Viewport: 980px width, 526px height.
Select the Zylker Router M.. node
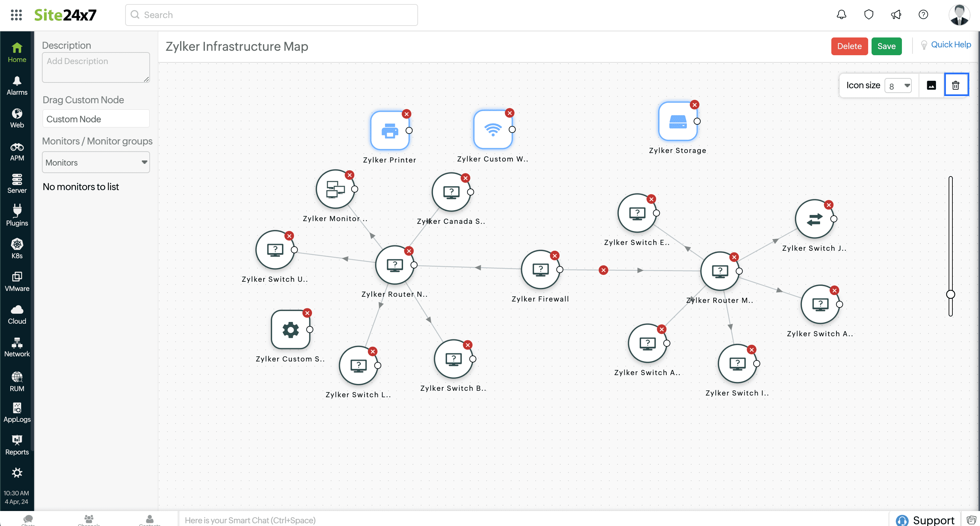tap(720, 271)
